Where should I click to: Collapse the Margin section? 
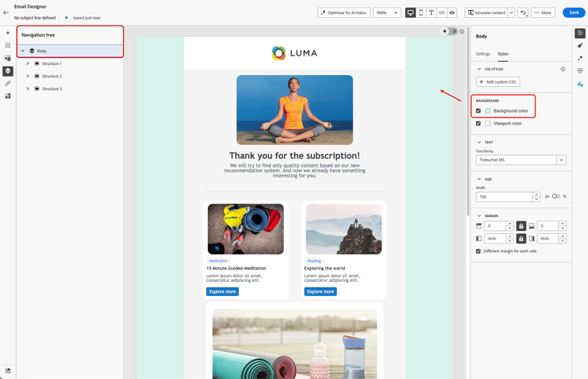pyautogui.click(x=479, y=215)
